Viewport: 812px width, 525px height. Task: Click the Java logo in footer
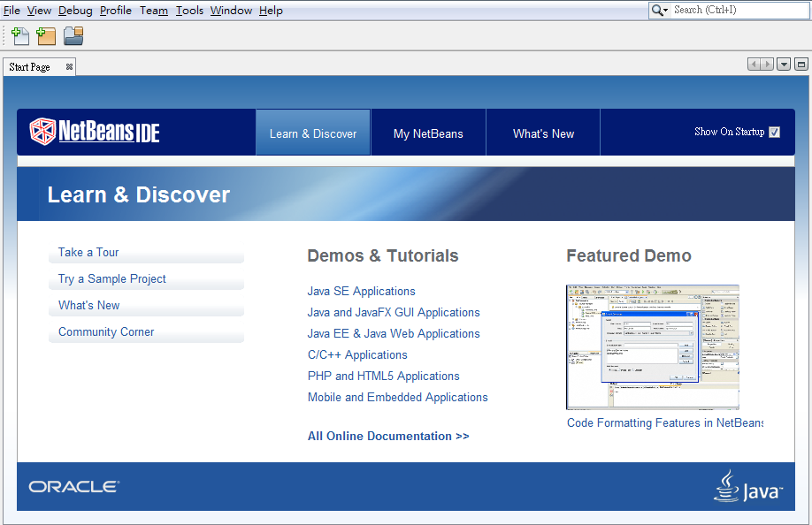point(748,486)
